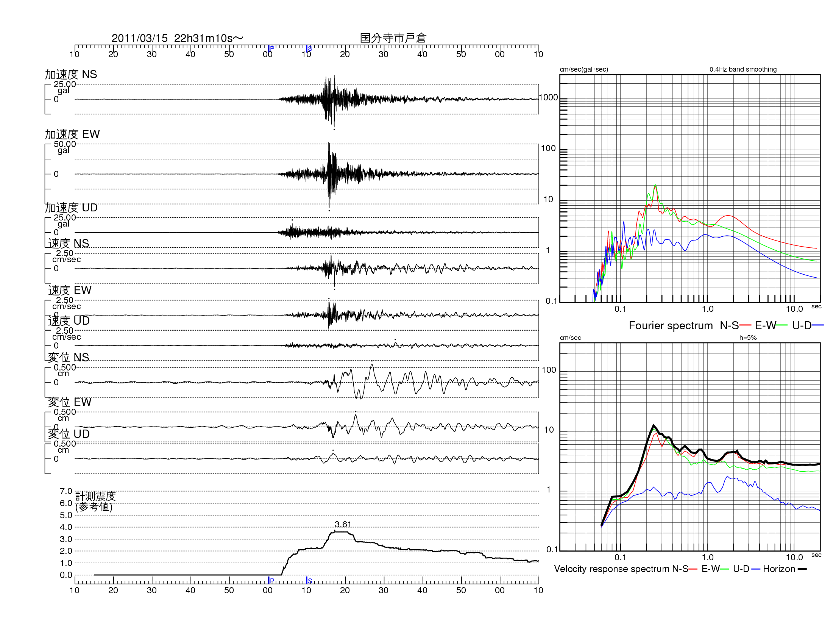The width and height of the screenshot is (833, 644).
Task: Click the black Horizon swatch in velocity legend
Action: coord(802,569)
